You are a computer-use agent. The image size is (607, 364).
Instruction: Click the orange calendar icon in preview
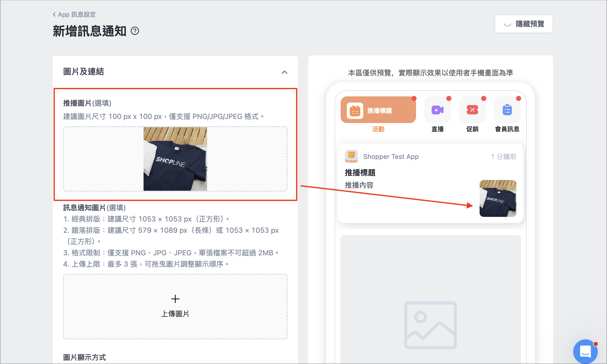pos(355,110)
